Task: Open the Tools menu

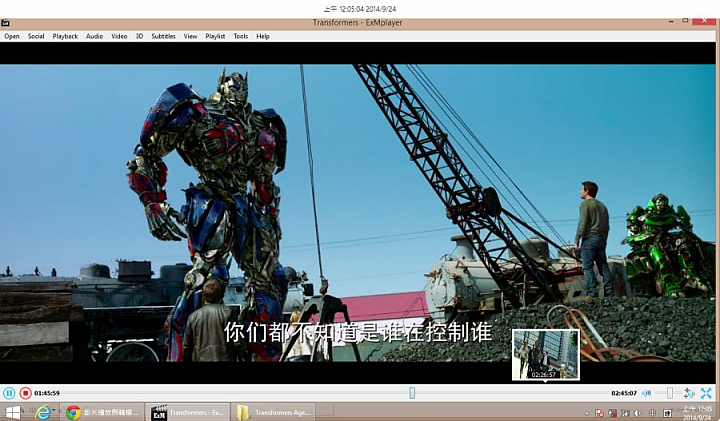Action: pos(241,36)
